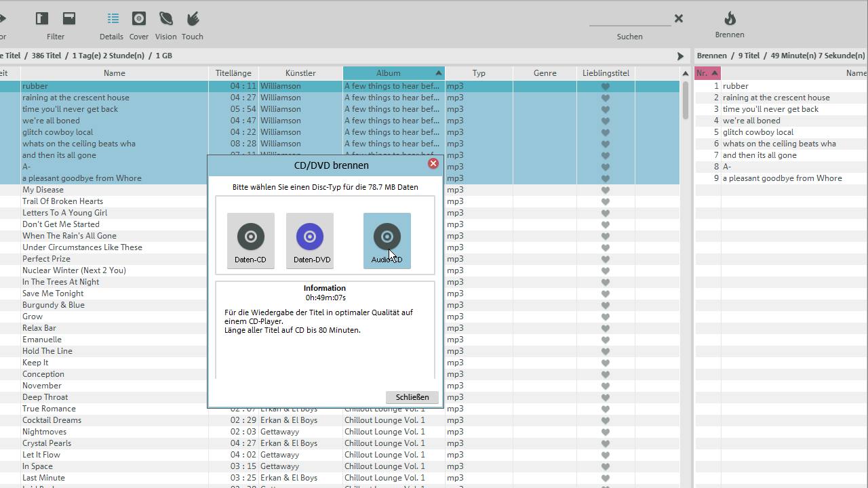Screen dimensions: 868x488
Task: Click 'Keep It' track row
Action: [x=35, y=363]
